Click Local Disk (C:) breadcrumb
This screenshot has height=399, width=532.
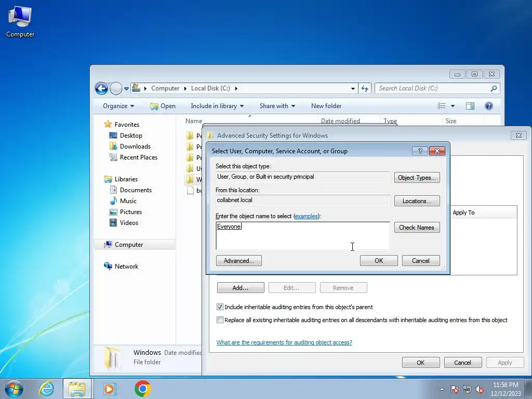pos(210,88)
